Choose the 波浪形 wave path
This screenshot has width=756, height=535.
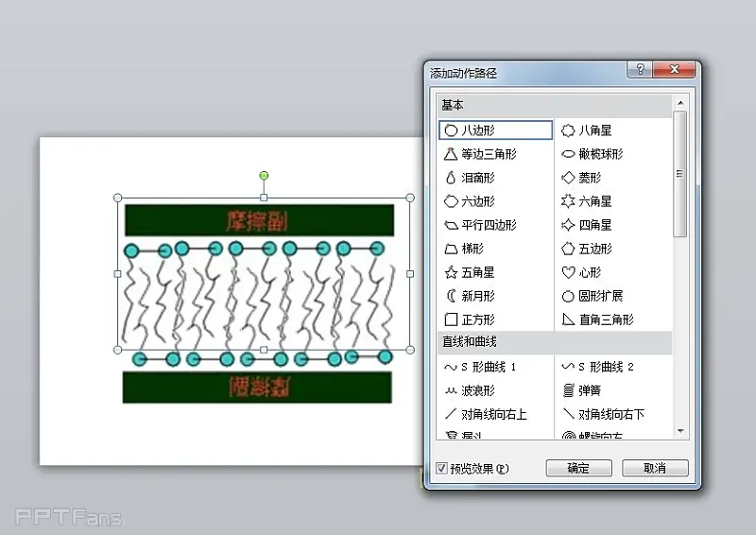(477, 390)
